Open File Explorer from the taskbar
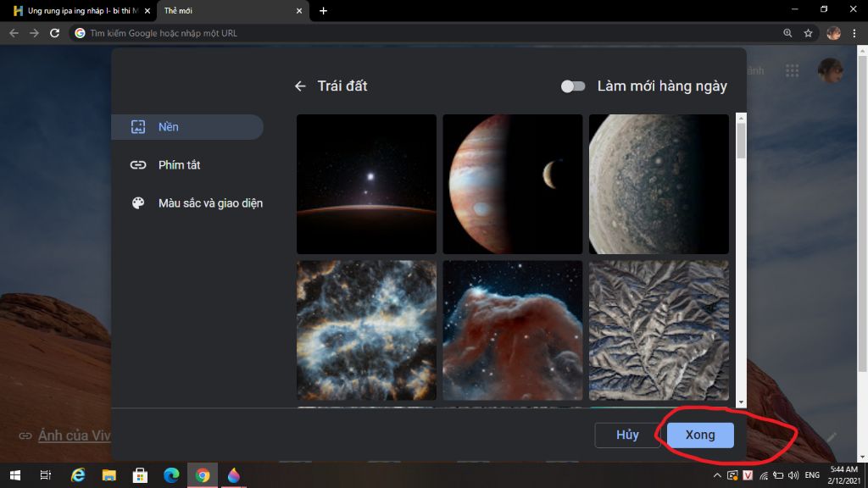This screenshot has height=488, width=868. point(109,475)
